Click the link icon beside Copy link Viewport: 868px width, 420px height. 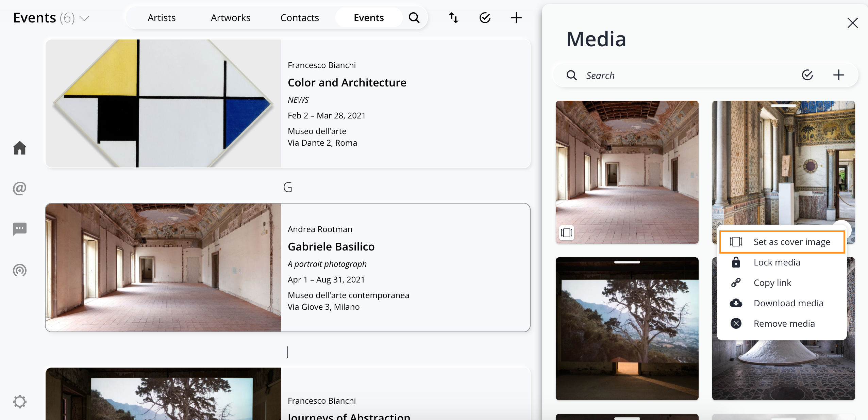pos(736,283)
